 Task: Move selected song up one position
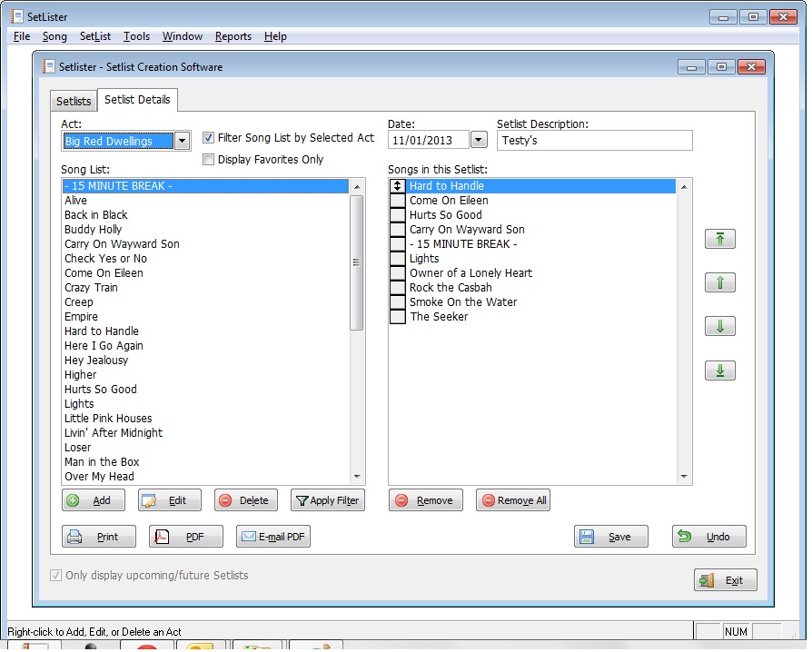pyautogui.click(x=719, y=282)
